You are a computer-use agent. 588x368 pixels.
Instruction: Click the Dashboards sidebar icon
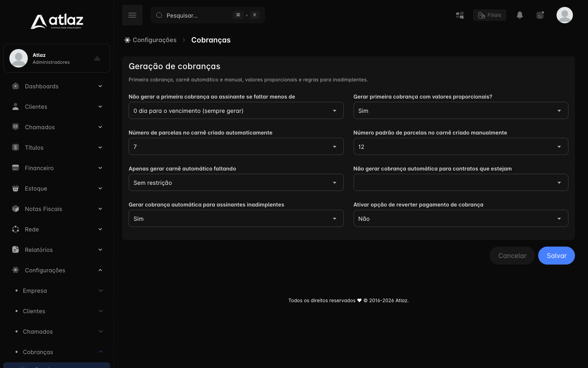coord(16,86)
